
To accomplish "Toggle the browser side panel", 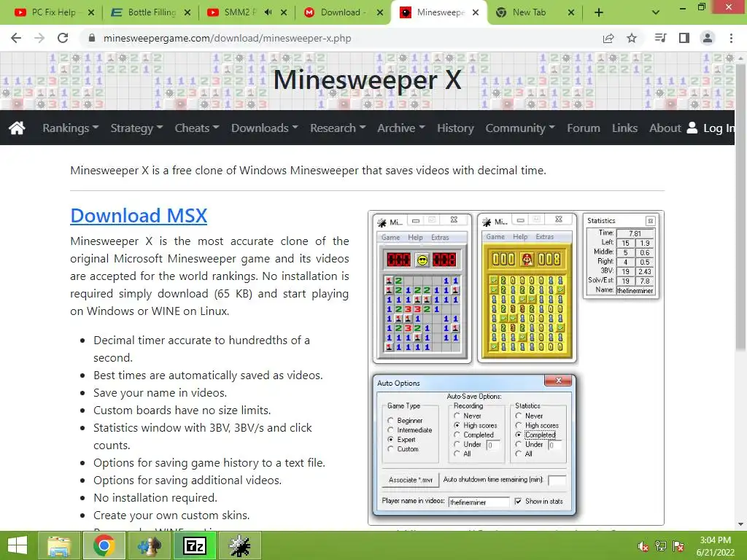I will [684, 38].
